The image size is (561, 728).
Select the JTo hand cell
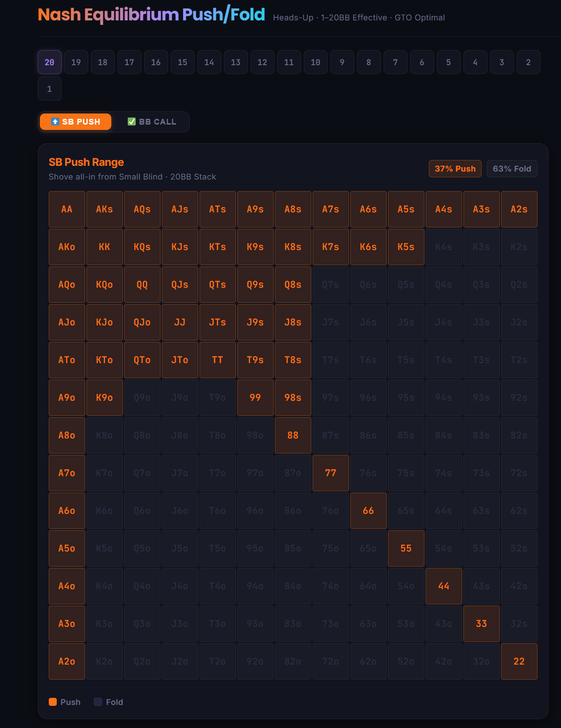pyautogui.click(x=180, y=360)
